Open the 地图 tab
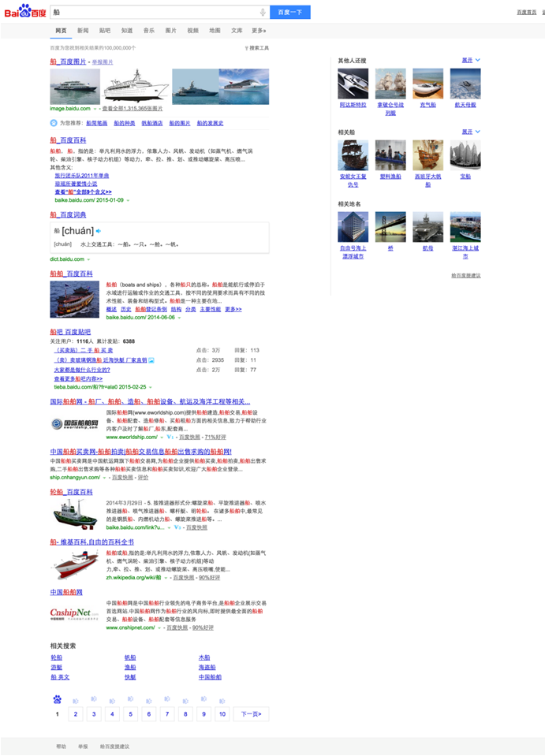The width and height of the screenshot is (545, 756). pos(215,31)
